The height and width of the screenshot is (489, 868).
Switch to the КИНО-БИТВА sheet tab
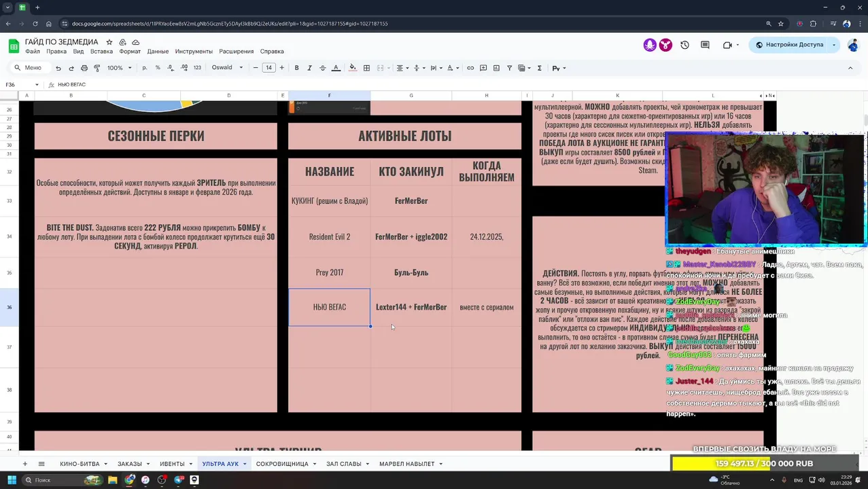tap(80, 464)
